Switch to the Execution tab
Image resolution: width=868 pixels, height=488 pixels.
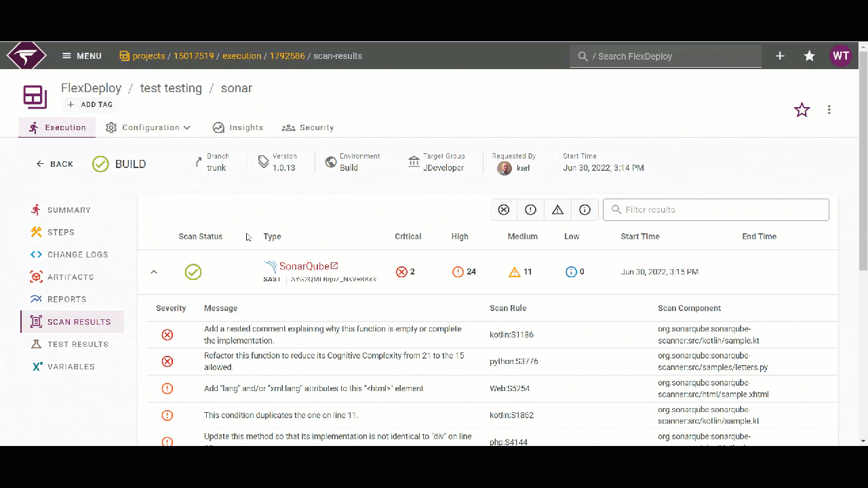(x=57, y=127)
